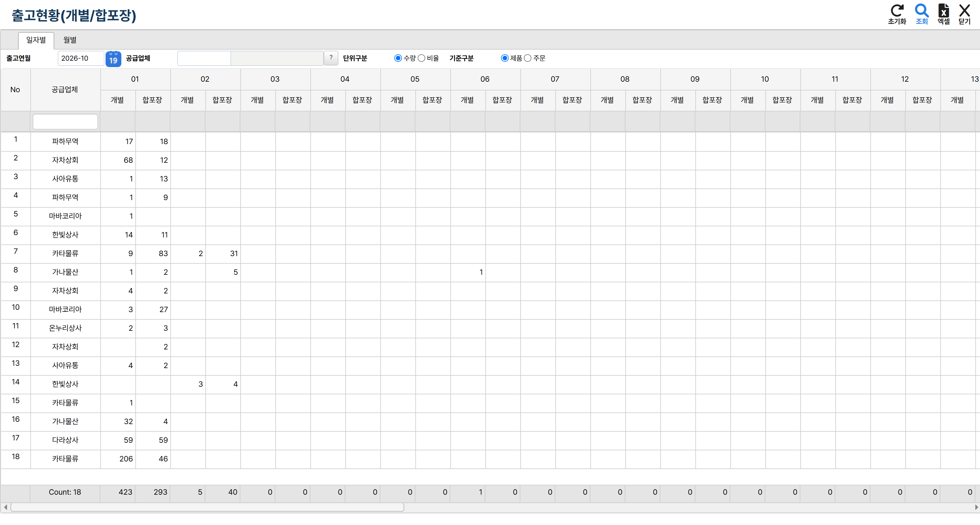980x525 pixels.
Task: Click the 공급업체 code input field
Action: click(204, 58)
